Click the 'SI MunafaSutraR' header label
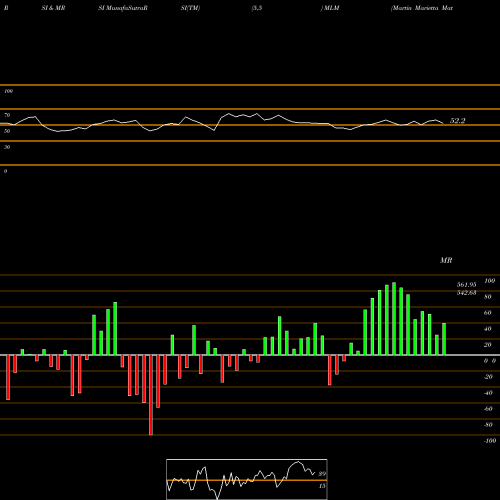Viewport: 500px width, 500px height. (123, 8)
